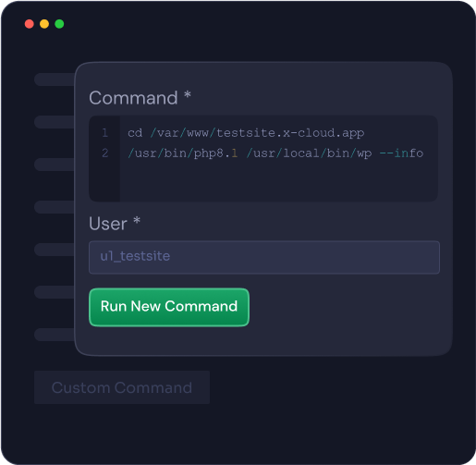The image size is (476, 465).
Task: Click the empty area below command line 2
Action: pos(278,181)
